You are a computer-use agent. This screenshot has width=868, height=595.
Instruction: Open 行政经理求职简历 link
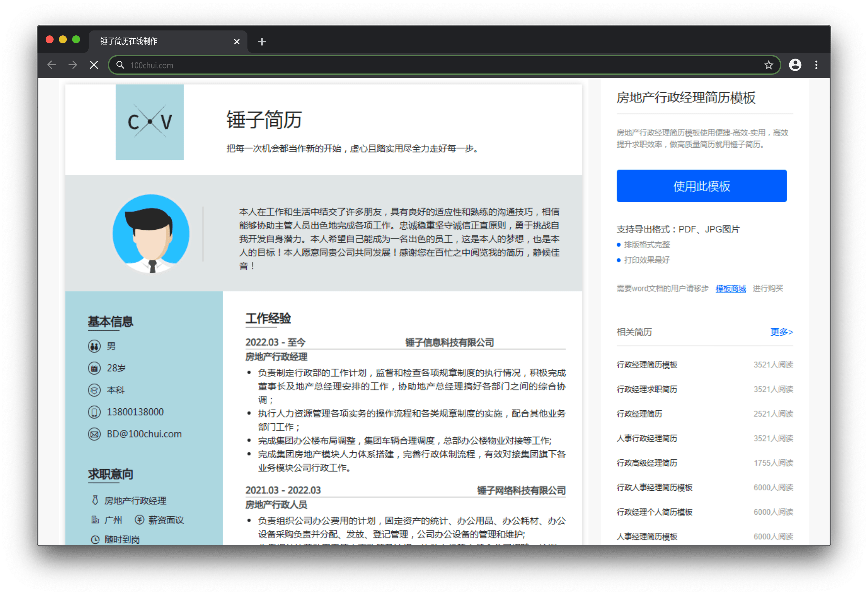pos(646,389)
